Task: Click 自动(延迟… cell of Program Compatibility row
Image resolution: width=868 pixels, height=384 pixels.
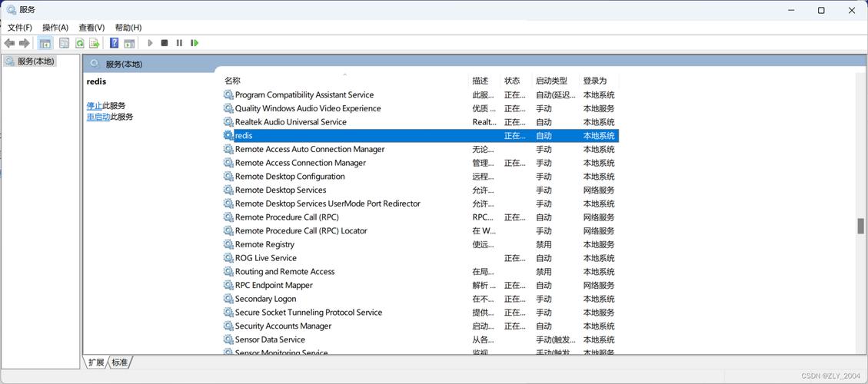Action: [556, 94]
